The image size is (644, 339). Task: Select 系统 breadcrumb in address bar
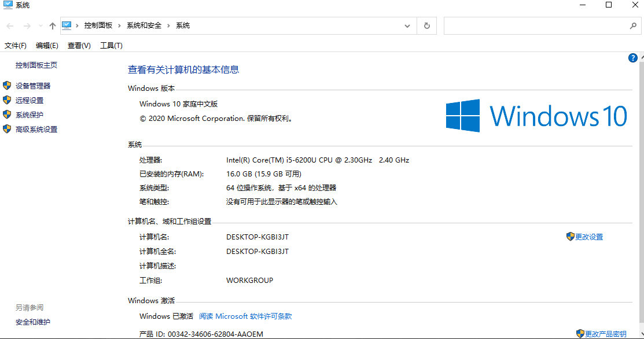[183, 25]
